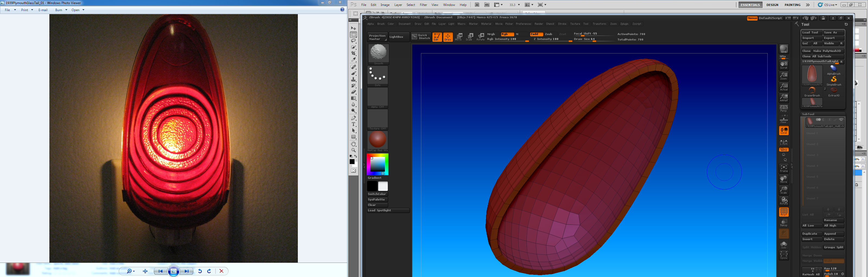The image size is (868, 277).
Task: Toggle Draw mode in ZBrush
Action: [x=448, y=37]
